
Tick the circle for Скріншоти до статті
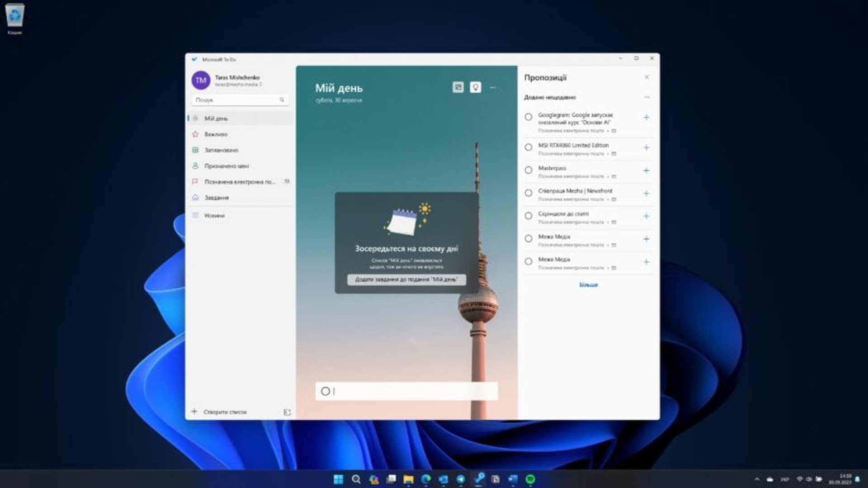(528, 216)
